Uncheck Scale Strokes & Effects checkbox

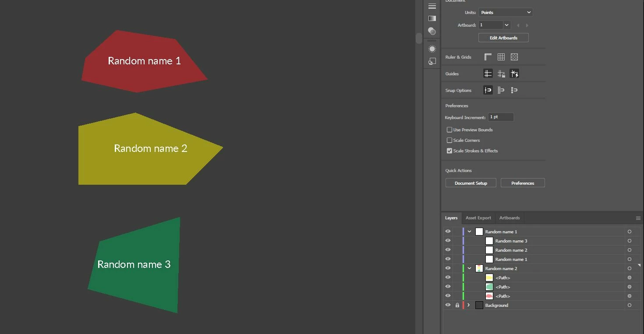449,151
